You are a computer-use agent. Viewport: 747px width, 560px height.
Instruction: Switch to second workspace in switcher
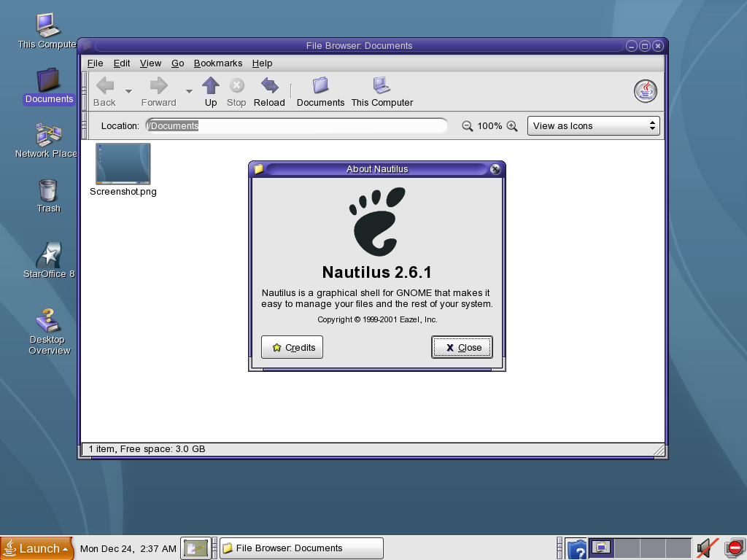627,548
